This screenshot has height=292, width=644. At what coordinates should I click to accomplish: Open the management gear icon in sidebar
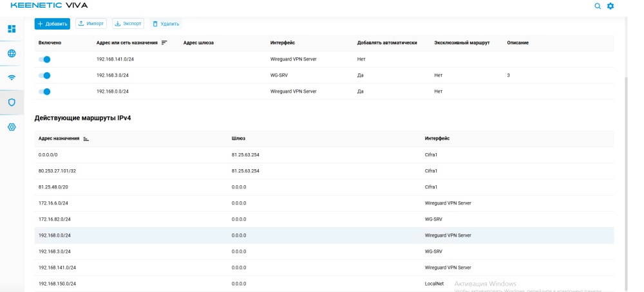pos(12,127)
